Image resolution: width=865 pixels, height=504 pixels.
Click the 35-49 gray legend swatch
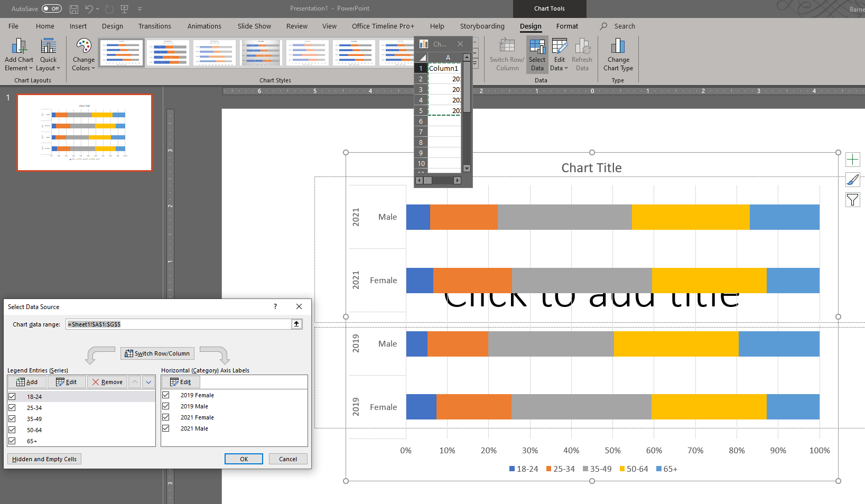click(585, 469)
